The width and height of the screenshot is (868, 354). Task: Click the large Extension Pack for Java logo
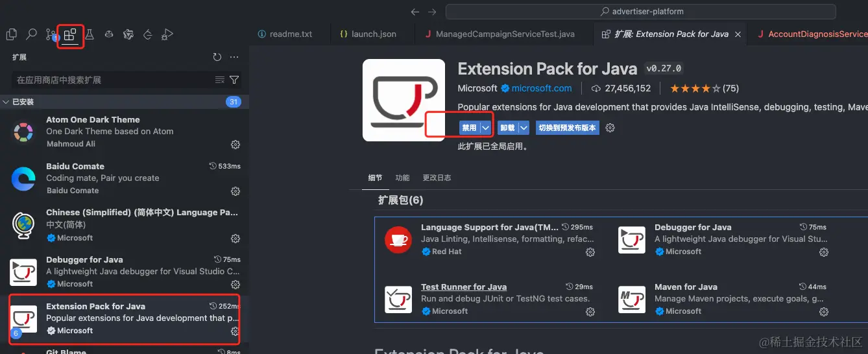(404, 100)
